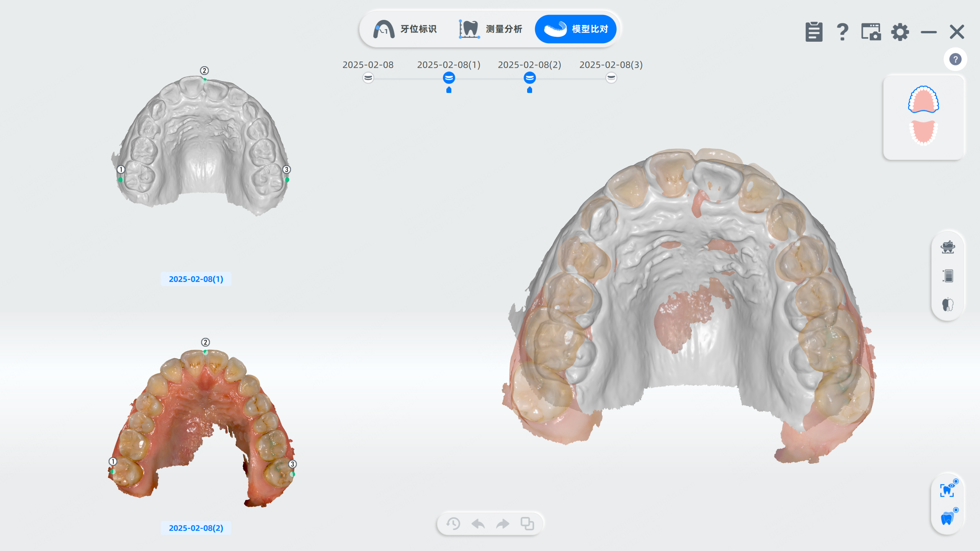Take a screenshot with the capture icon
The width and height of the screenshot is (980, 551).
[x=871, y=31]
